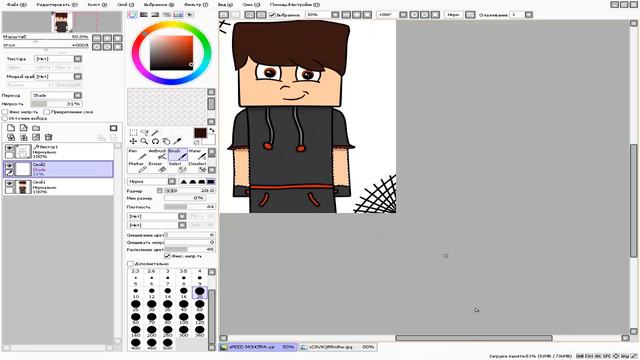The image size is (640, 360).
Task: Open the Вид menu
Action: [225, 4]
